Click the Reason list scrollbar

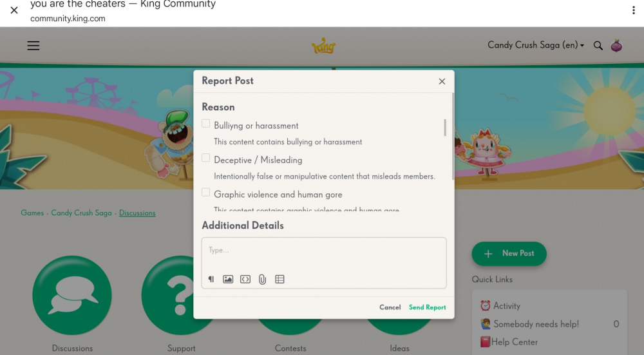pos(445,128)
